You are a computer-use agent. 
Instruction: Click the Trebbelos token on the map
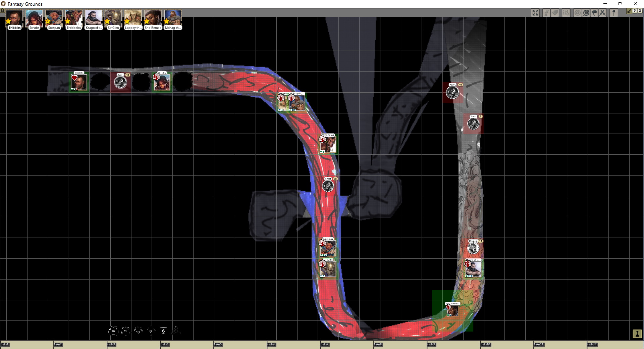328,145
